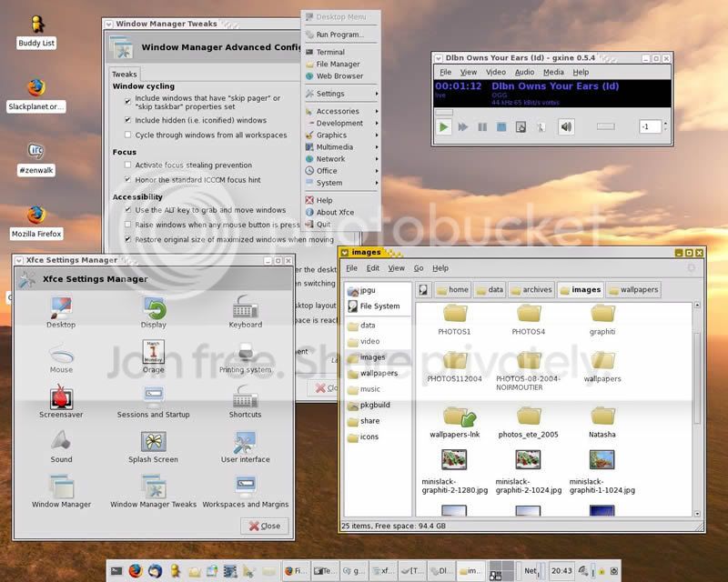Launch Firefox from the bottom panel

pos(135,570)
